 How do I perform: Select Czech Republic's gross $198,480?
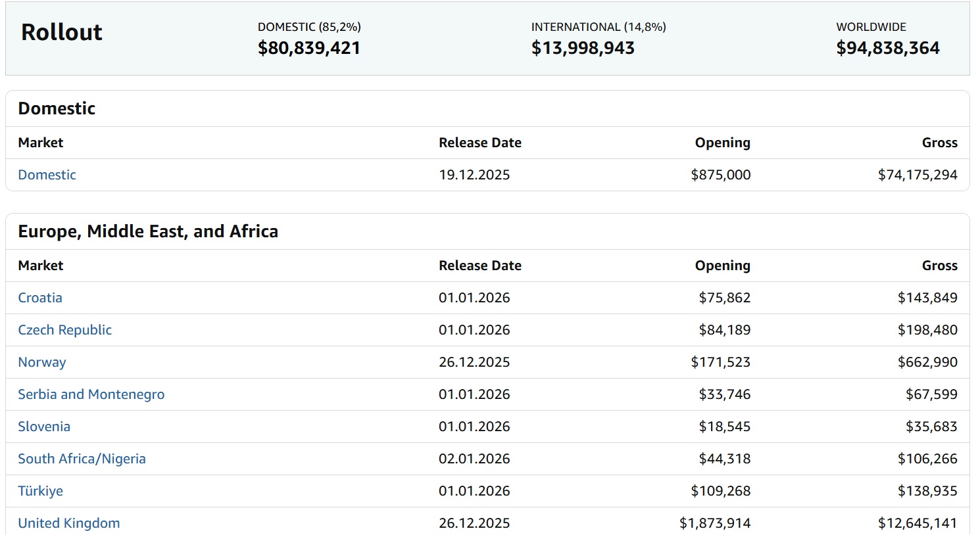click(927, 330)
